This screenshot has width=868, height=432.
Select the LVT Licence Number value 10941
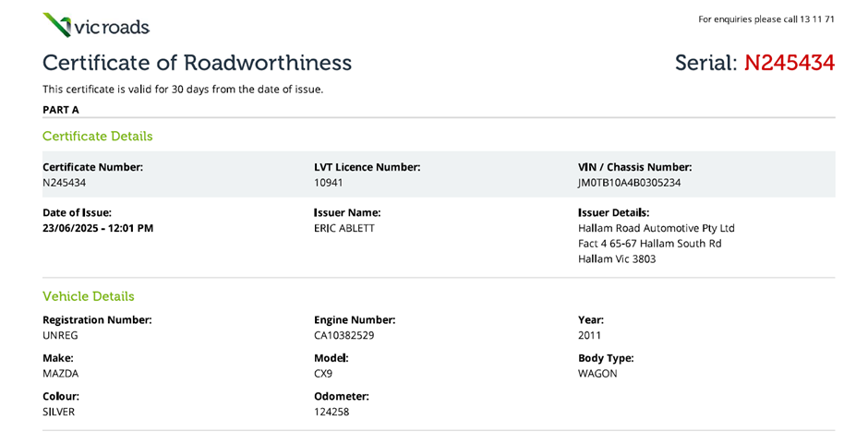pos(329,183)
